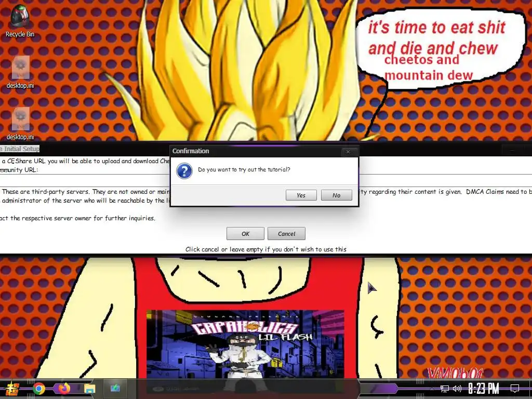532x399 pixels.
Task: Select the upper desktop.ini file icon
Action: coord(20,72)
